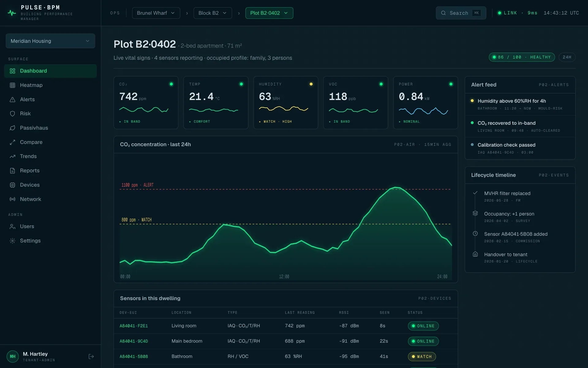Click the MH user avatar
The image size is (588, 368).
pos(13,356)
